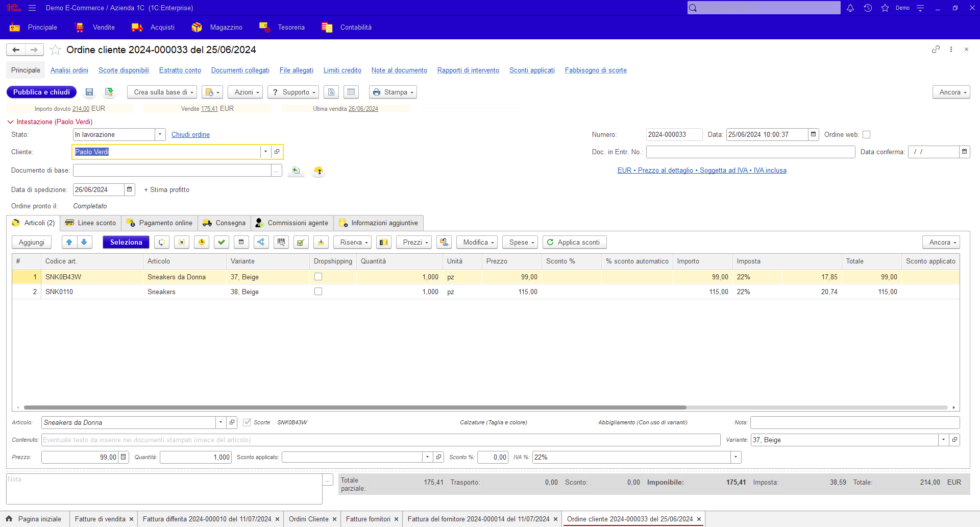Click the refresh arrows icon after Seleziona

(x=162, y=242)
